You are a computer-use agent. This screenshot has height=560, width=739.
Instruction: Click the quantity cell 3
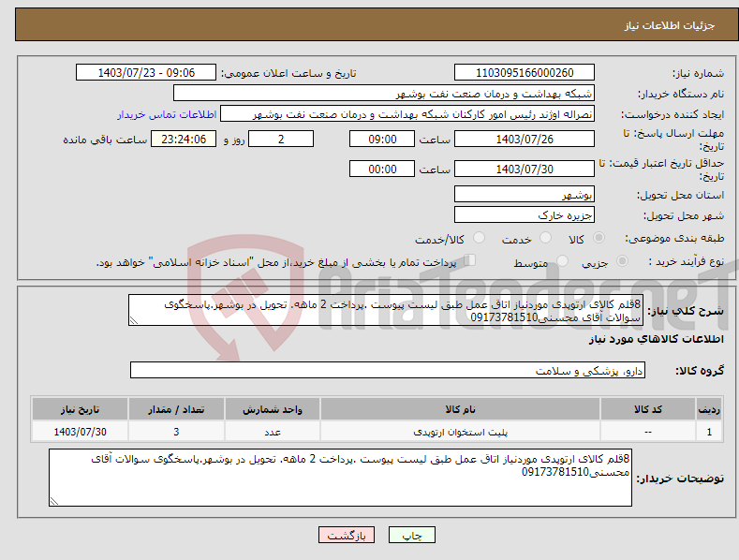click(x=176, y=432)
